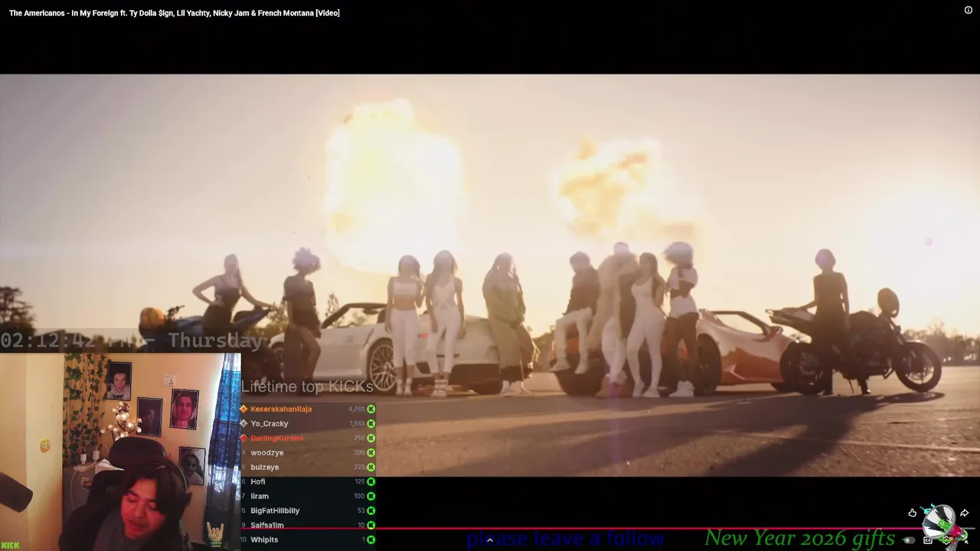Click the thumbs-up like icon
Image resolution: width=980 pixels, height=551 pixels.
click(x=912, y=513)
